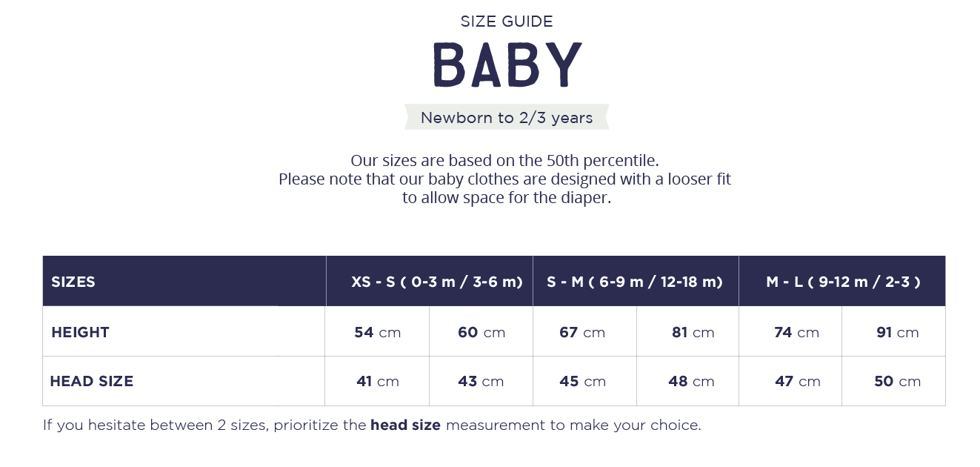Select the 91 cm height cell
The height and width of the screenshot is (467, 980).
point(893,331)
